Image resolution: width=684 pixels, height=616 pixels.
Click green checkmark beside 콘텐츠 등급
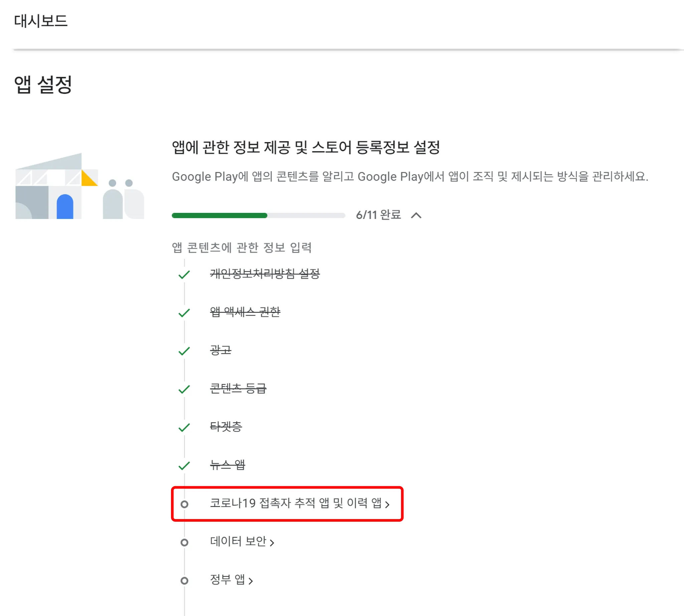click(184, 389)
